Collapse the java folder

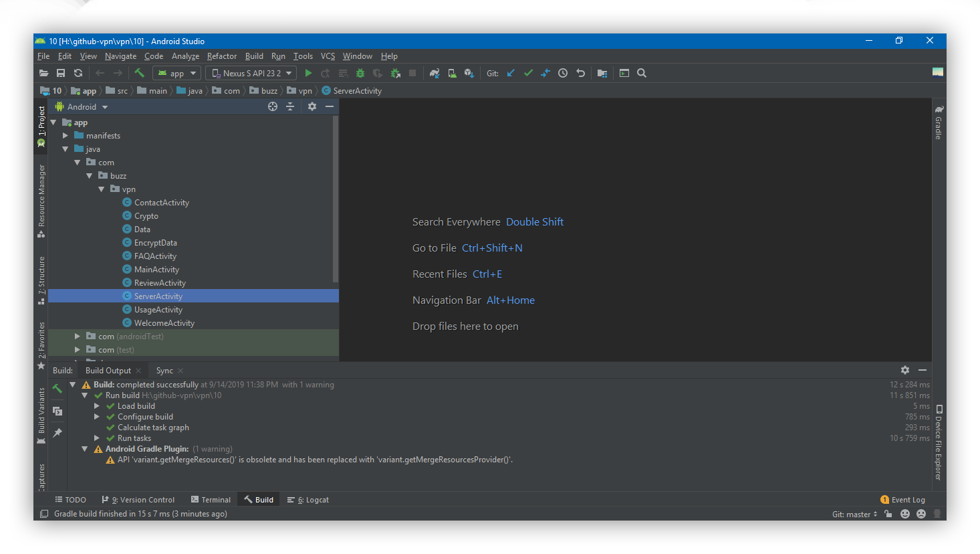66,149
